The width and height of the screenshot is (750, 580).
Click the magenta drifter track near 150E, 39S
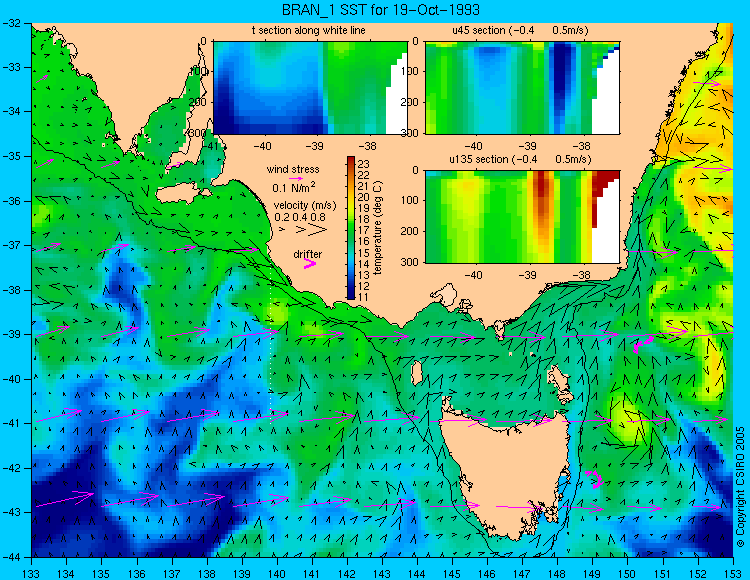pos(642,344)
